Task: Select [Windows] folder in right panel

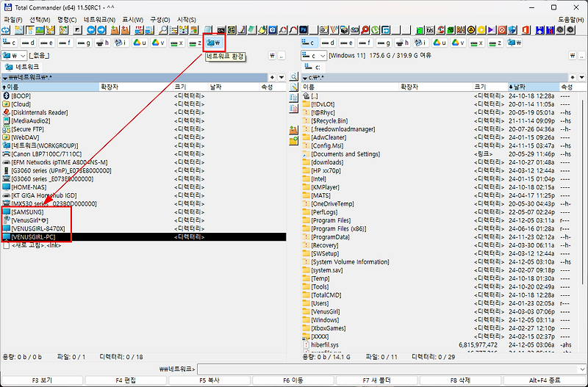Action: [442, 320]
